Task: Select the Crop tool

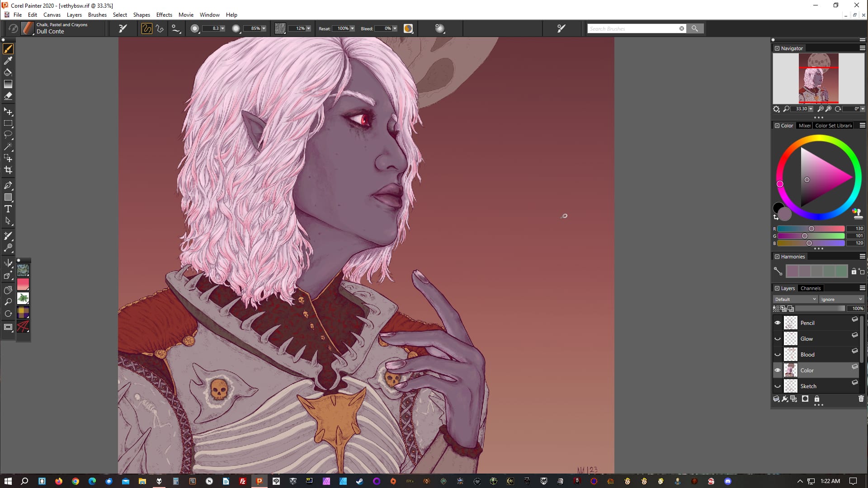Action: (8, 170)
